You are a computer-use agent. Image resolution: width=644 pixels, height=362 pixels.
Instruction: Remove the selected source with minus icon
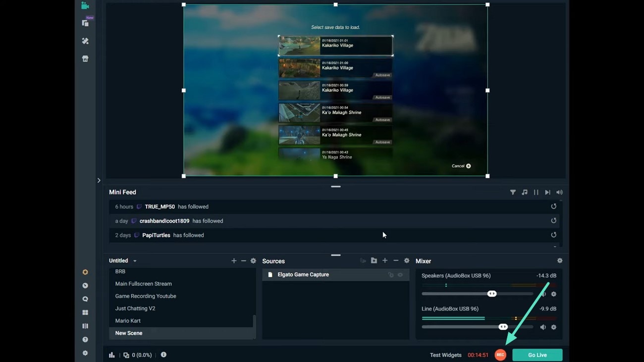(x=396, y=260)
